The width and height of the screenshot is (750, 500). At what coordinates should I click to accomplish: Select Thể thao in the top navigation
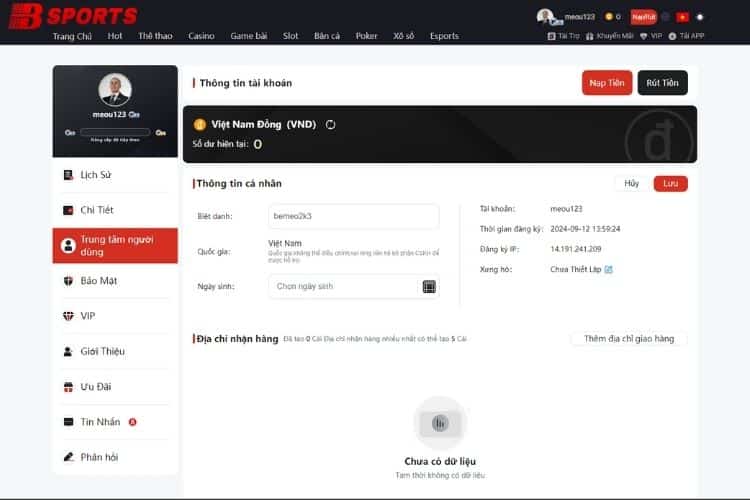point(155,36)
